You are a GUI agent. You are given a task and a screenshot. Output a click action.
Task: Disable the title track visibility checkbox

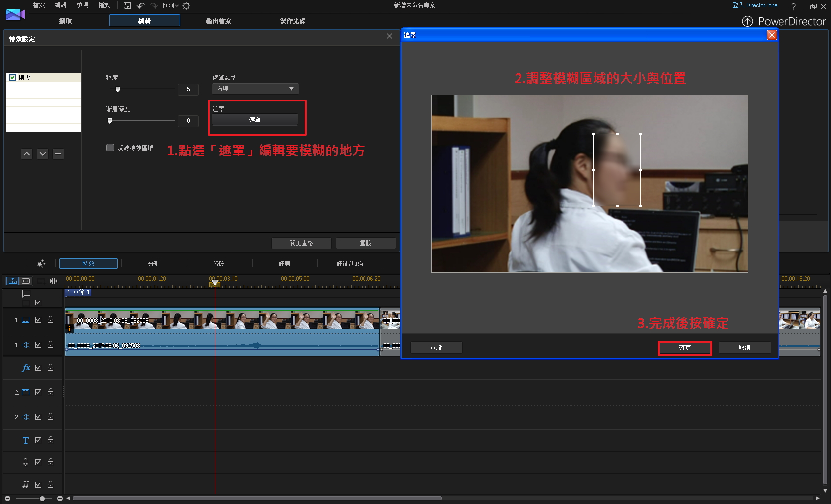pos(38,440)
